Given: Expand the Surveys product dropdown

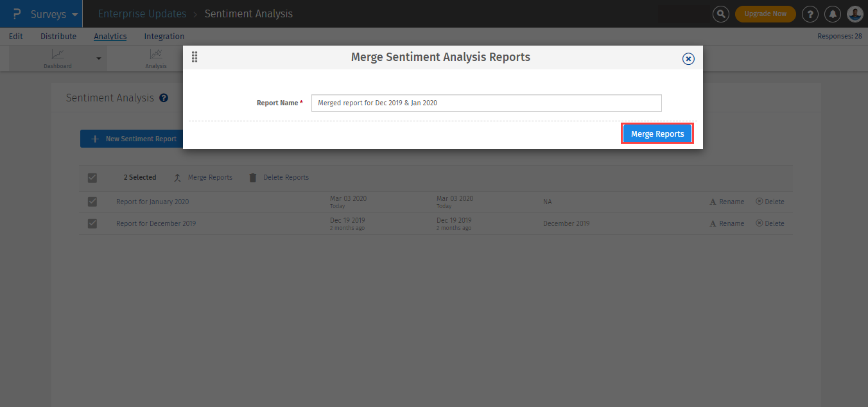Looking at the screenshot, I should 75,14.
